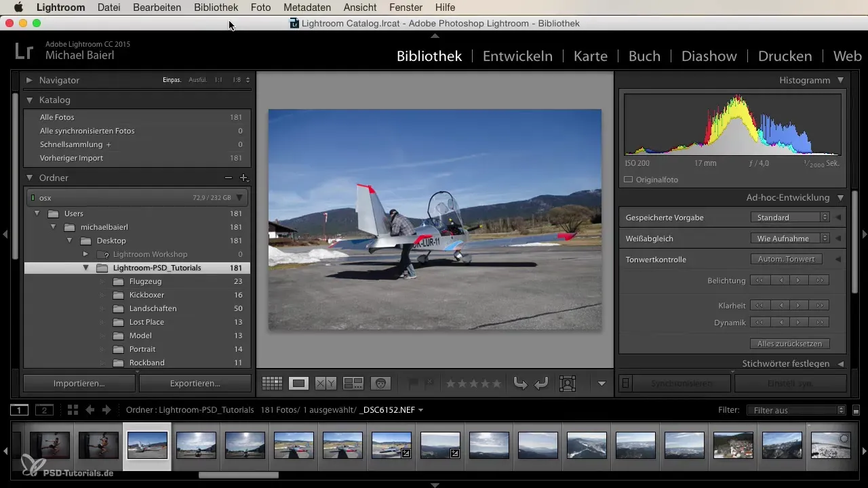Rotate photo counterclockwise
Viewport: 868px width, 488px height.
click(x=520, y=384)
